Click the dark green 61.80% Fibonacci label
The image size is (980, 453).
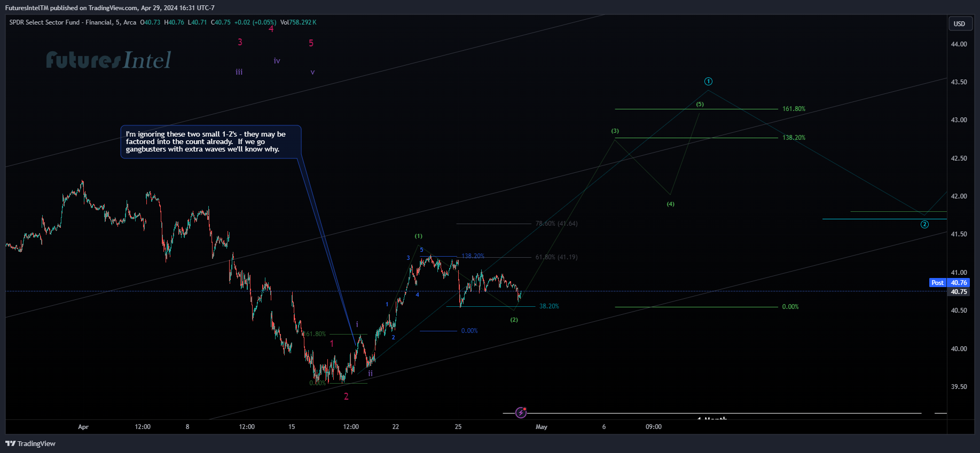coord(316,334)
